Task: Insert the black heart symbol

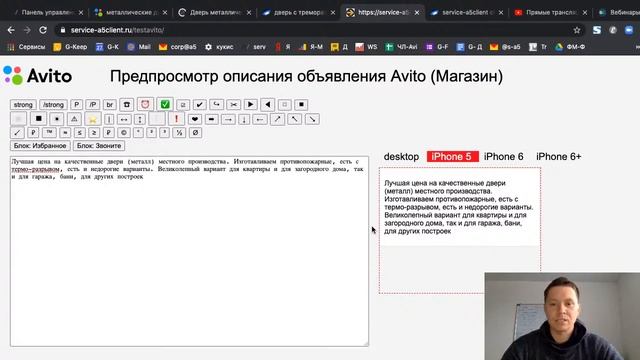Action: [195, 119]
